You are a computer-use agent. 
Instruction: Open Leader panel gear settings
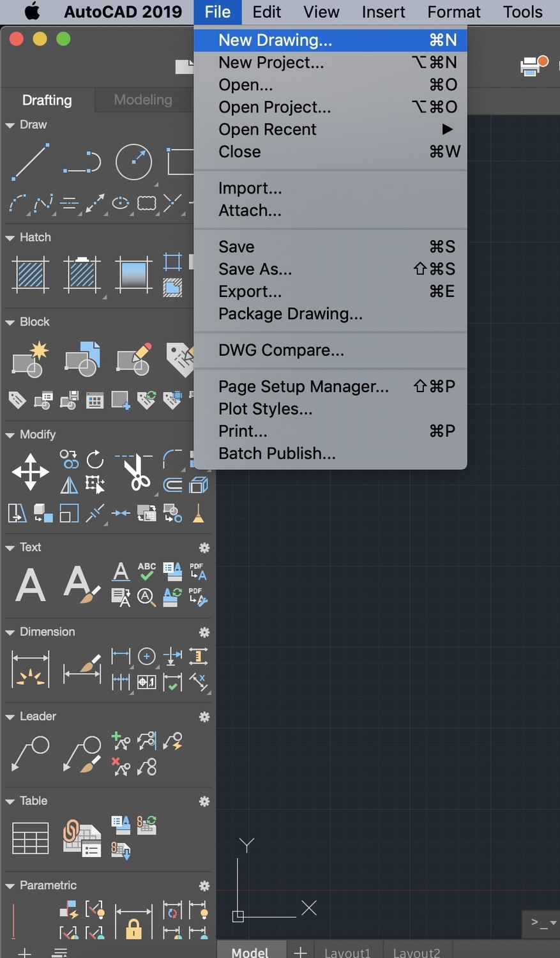(204, 717)
